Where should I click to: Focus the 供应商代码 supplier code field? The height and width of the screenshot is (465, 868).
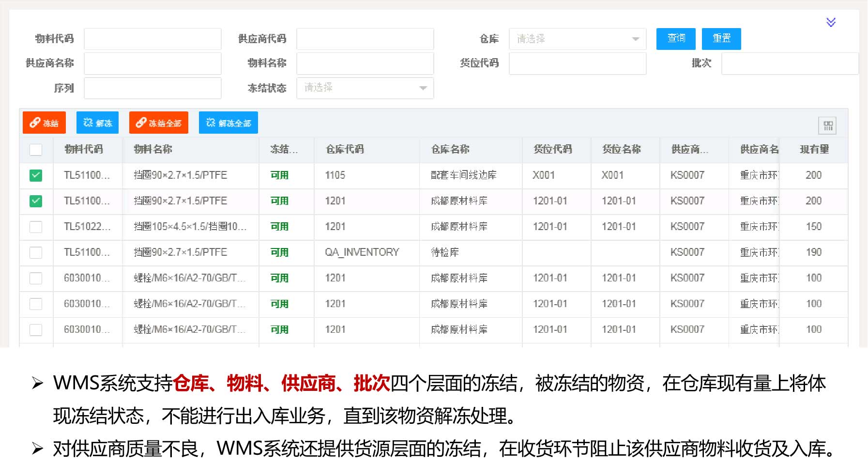coord(365,39)
